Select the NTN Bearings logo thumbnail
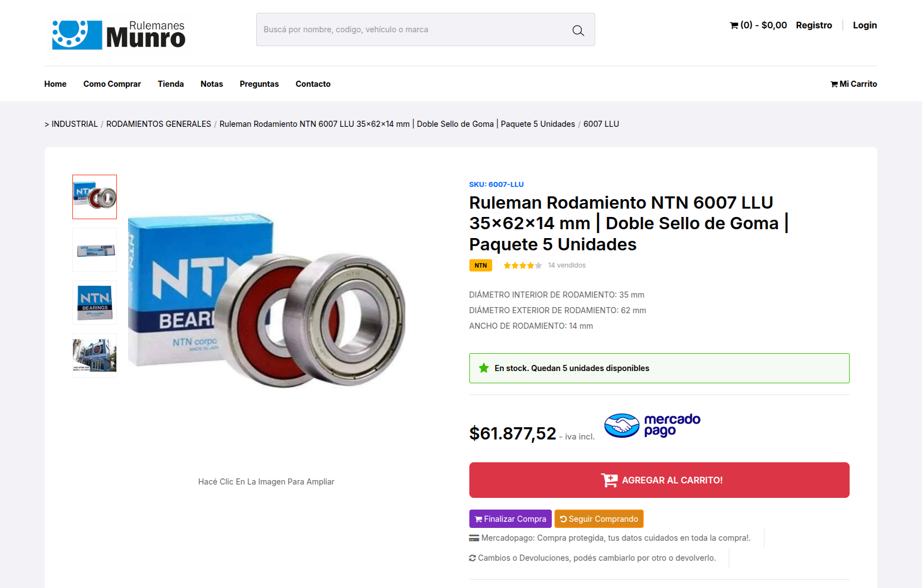 click(95, 303)
